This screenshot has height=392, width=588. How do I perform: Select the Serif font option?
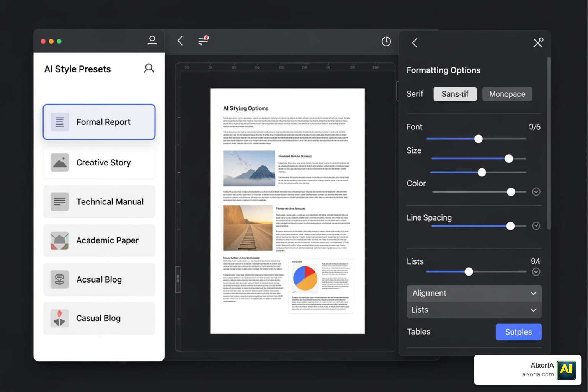(x=415, y=94)
